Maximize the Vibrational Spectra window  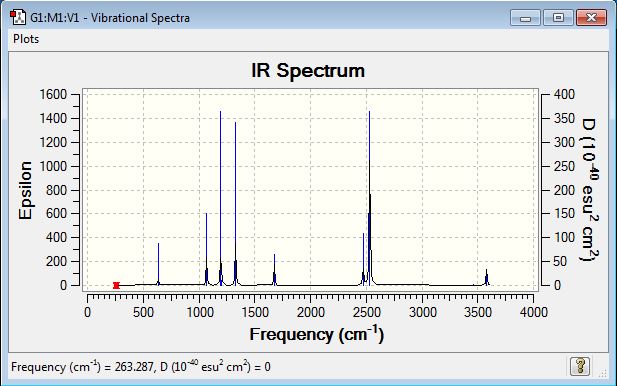[x=558, y=18]
